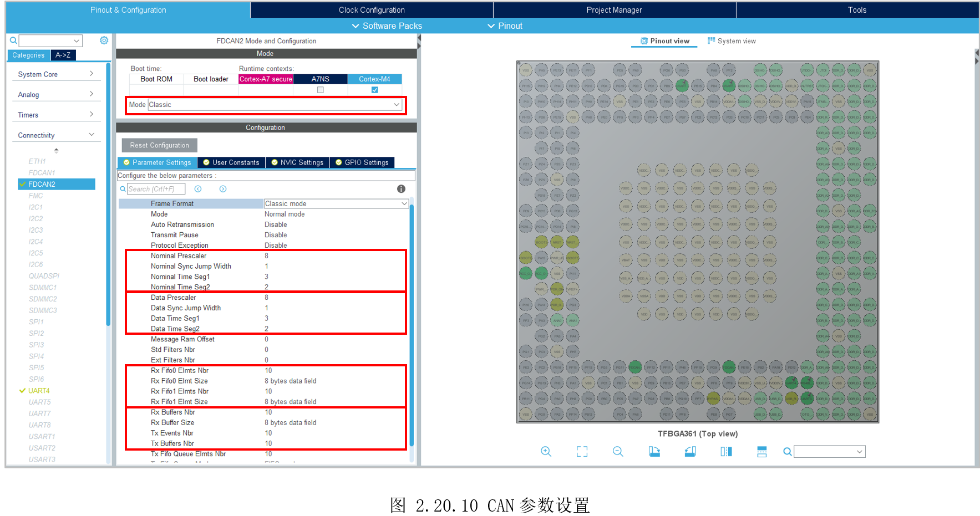Zoom out of the pinout chip view

618,452
